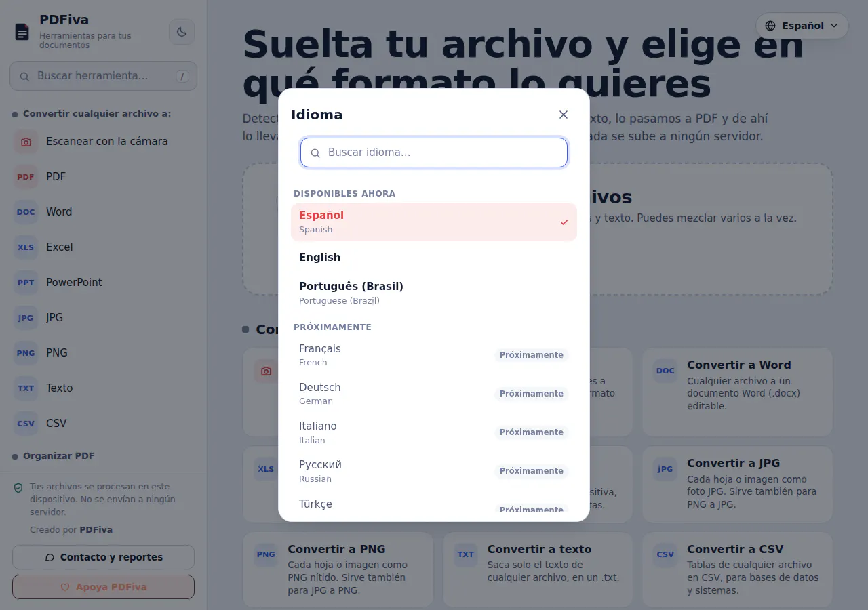
Task: Click the PDFiva creator link
Action: click(x=96, y=530)
